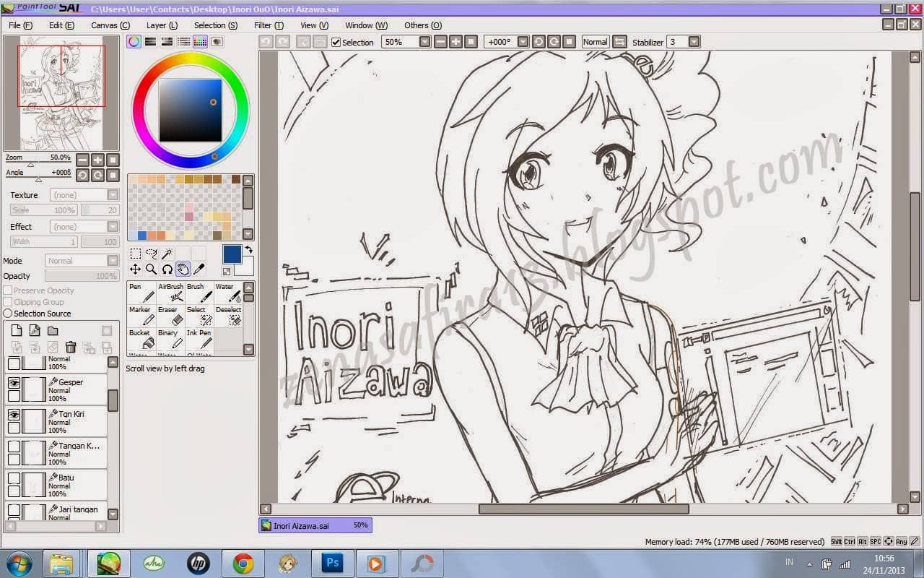Open Google Chrome from the taskbar

coord(243,564)
